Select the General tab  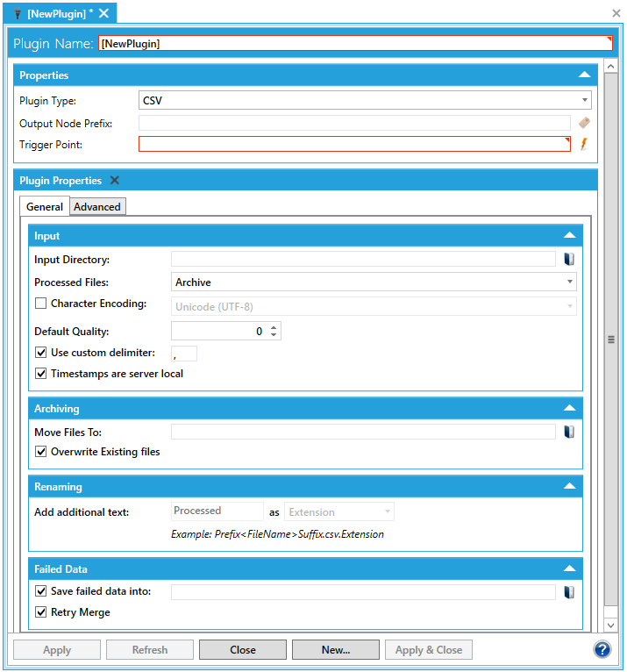point(45,207)
